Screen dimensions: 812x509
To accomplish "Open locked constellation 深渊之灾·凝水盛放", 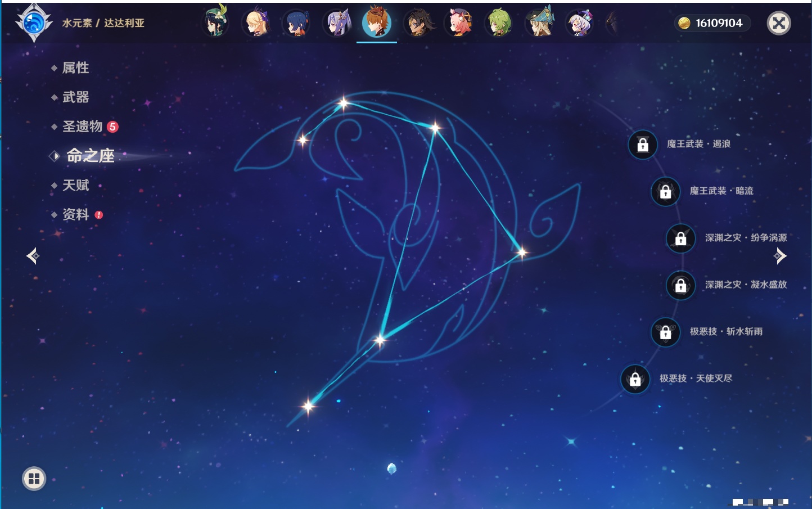I will coord(680,285).
